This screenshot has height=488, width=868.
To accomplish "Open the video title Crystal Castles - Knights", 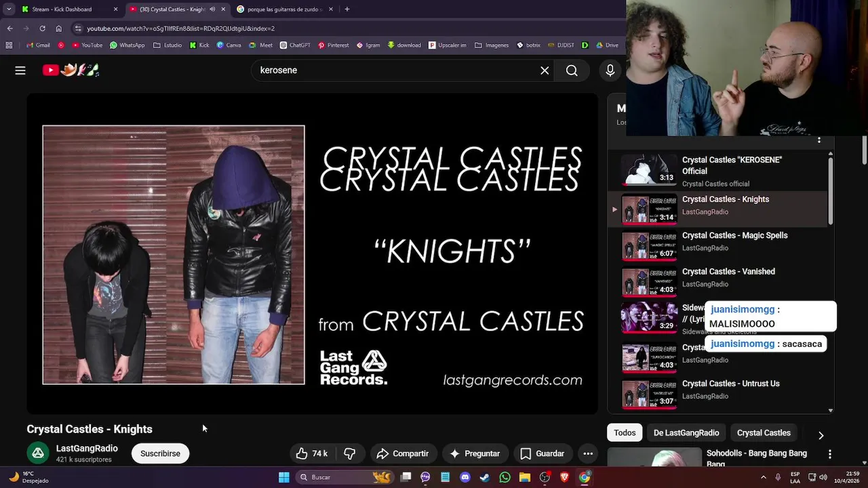I will (90, 429).
